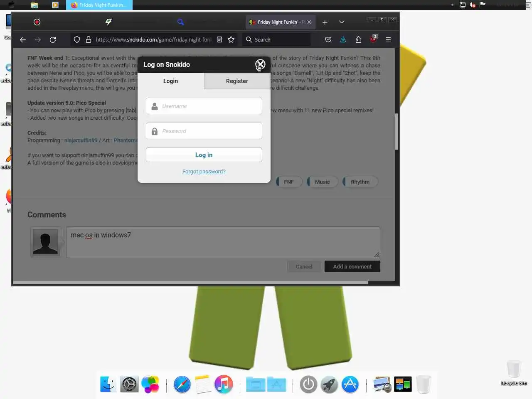Open Launchpad rocket in dock
This screenshot has height=399, width=532.
tap(329, 384)
